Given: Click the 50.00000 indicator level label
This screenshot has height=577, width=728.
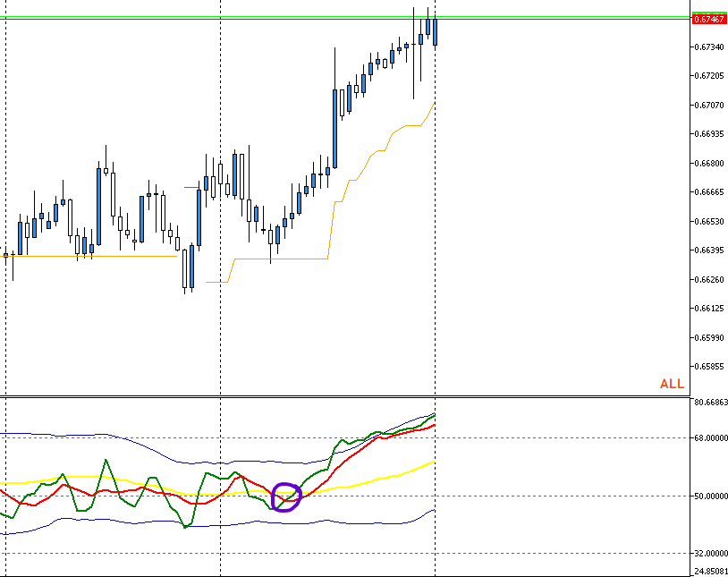Looking at the screenshot, I should coord(711,496).
